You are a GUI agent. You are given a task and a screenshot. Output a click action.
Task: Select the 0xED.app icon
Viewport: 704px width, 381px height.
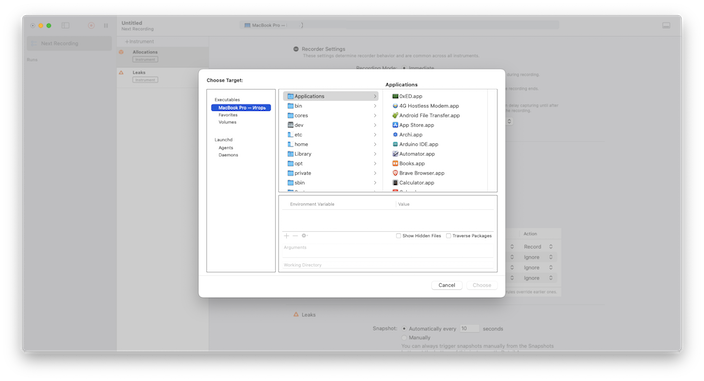pos(395,96)
